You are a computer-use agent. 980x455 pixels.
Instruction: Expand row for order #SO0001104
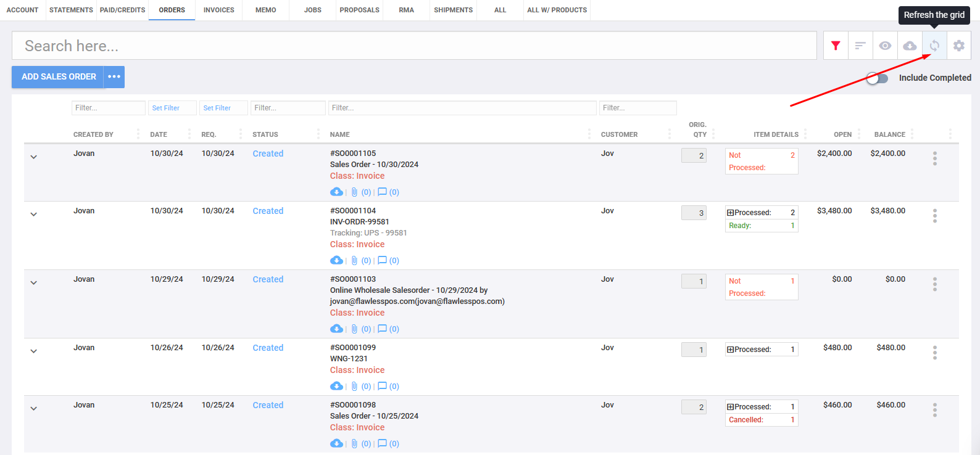34,215
